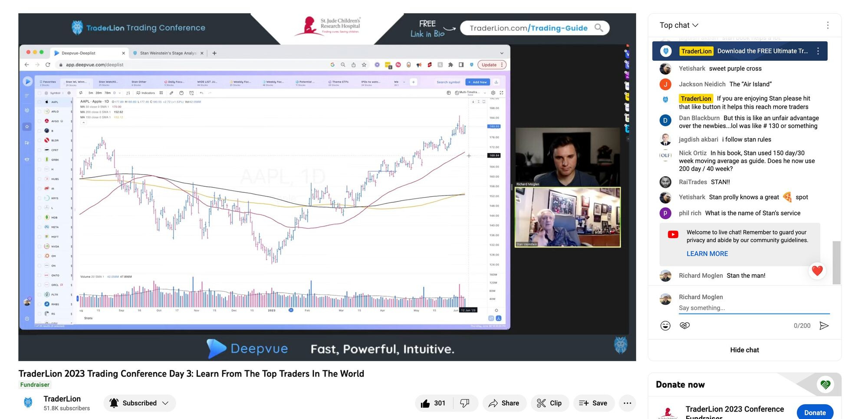Click Deepvue Add New button
Image resolution: width=868 pixels, height=419 pixels.
[477, 82]
